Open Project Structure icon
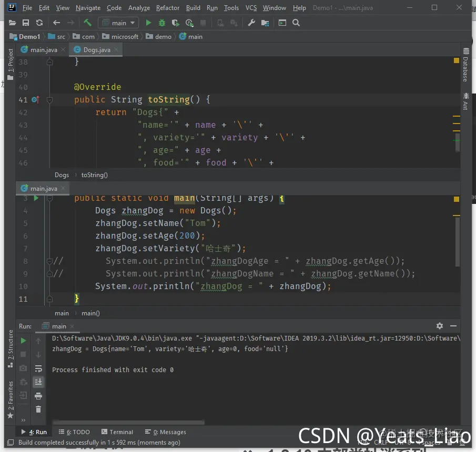This screenshot has height=452, width=476. pos(265,23)
